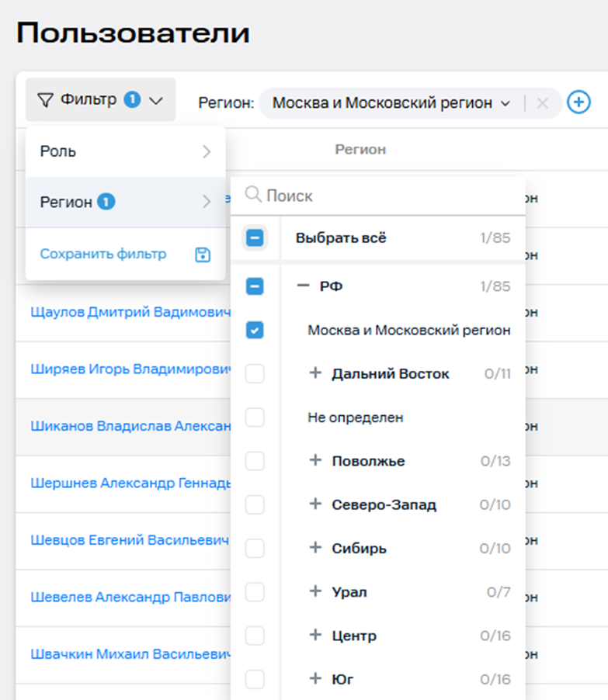Image resolution: width=608 pixels, height=700 pixels.
Task: Click Сохранить фильтр link
Action: click(103, 254)
